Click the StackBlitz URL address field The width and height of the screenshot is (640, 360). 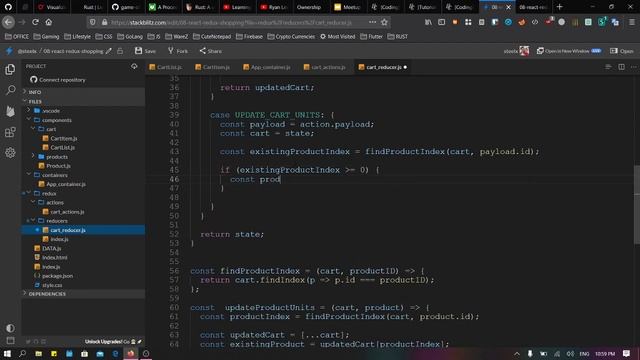pos(238,22)
